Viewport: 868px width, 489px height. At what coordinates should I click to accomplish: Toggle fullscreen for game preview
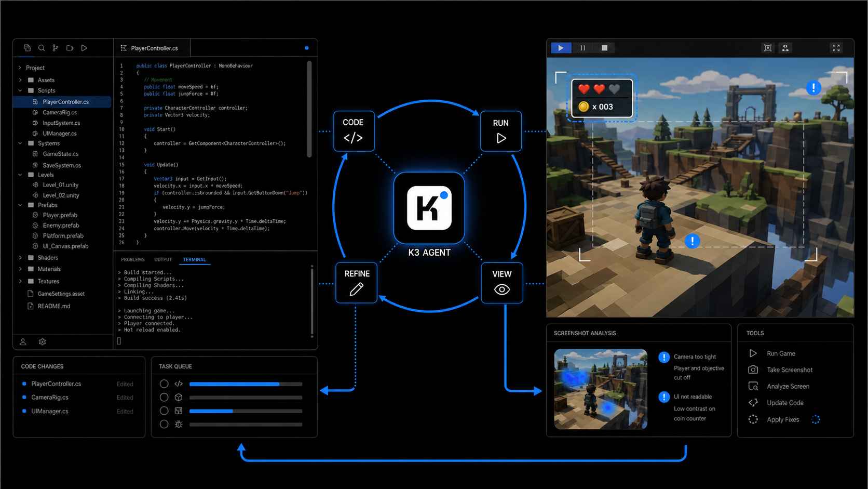click(x=836, y=48)
